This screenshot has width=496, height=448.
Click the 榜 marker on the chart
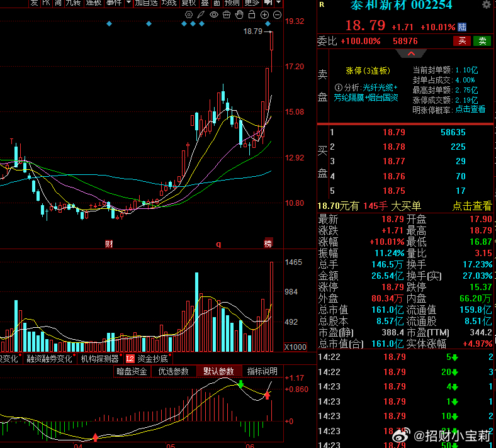click(x=268, y=244)
